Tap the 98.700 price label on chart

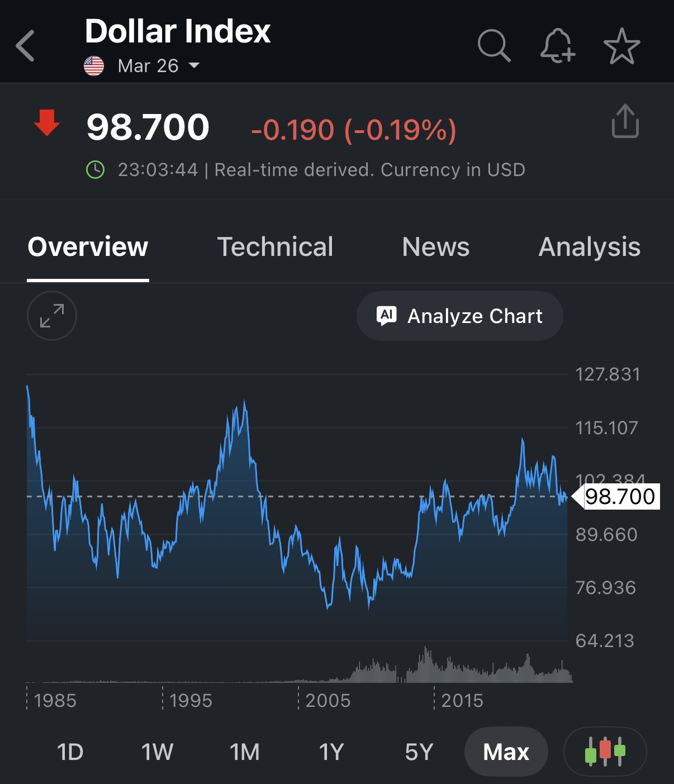click(x=619, y=497)
